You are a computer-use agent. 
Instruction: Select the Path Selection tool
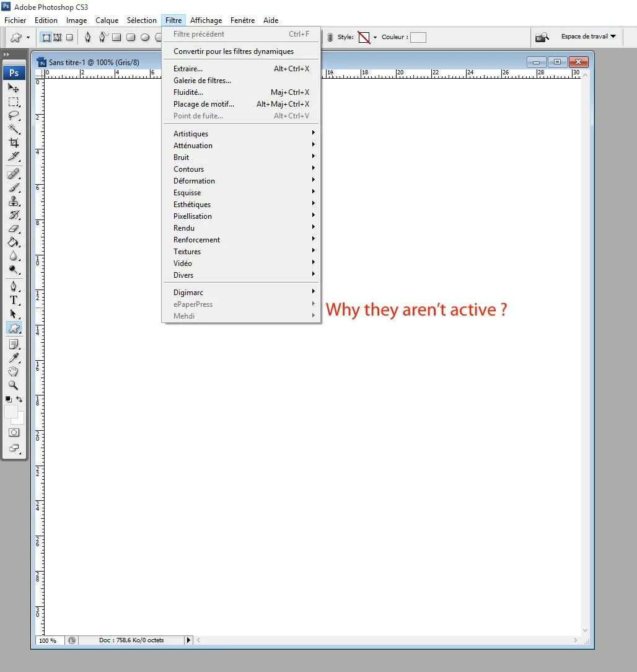[14, 314]
